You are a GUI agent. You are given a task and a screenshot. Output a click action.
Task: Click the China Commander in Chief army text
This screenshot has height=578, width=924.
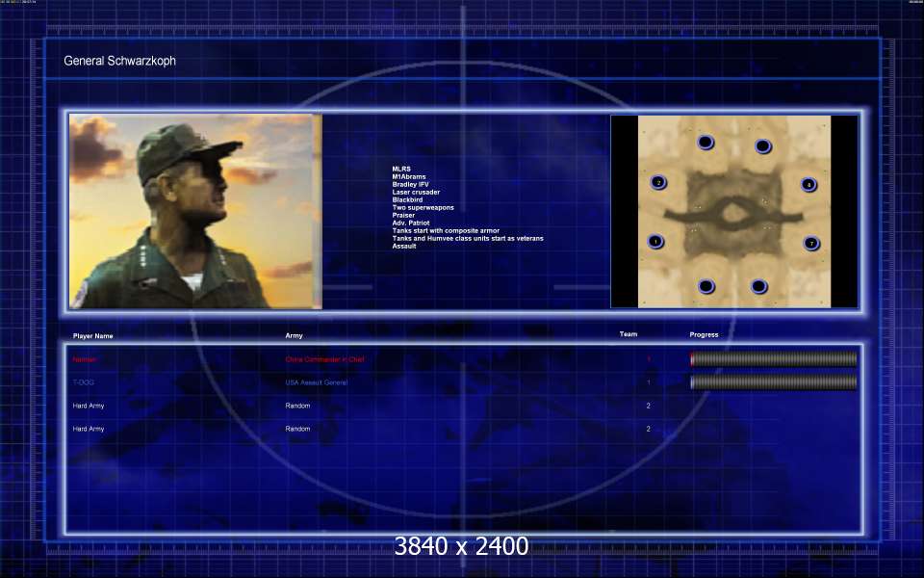click(x=324, y=359)
